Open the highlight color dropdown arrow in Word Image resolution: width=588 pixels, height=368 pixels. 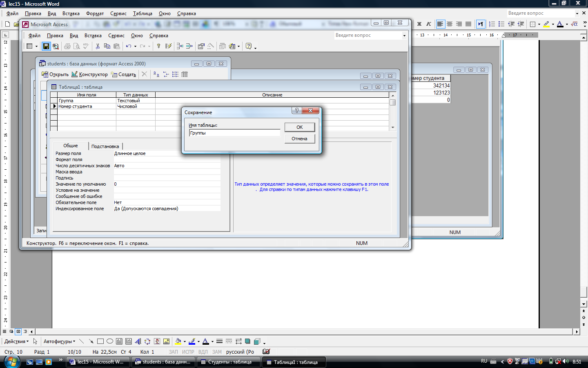click(553, 24)
